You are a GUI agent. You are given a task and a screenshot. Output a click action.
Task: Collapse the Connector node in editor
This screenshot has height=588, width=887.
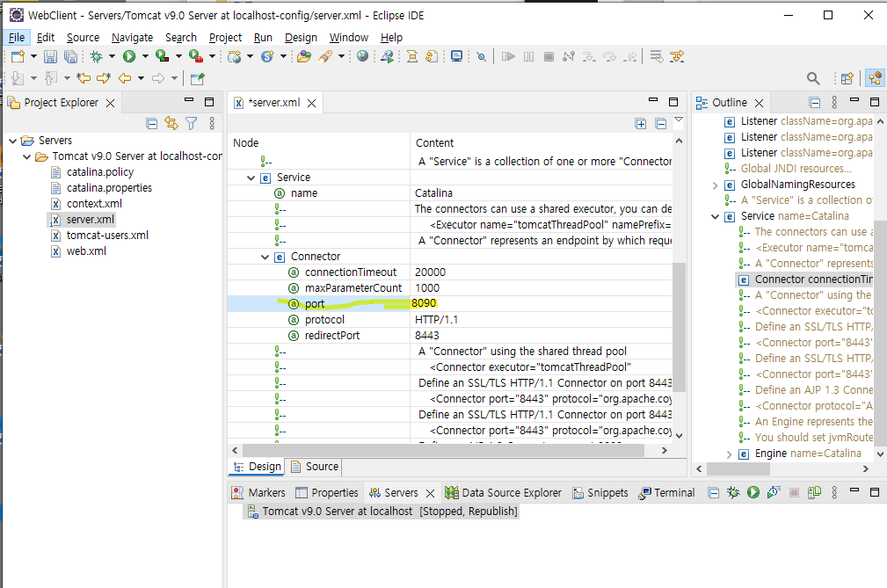[x=265, y=257]
